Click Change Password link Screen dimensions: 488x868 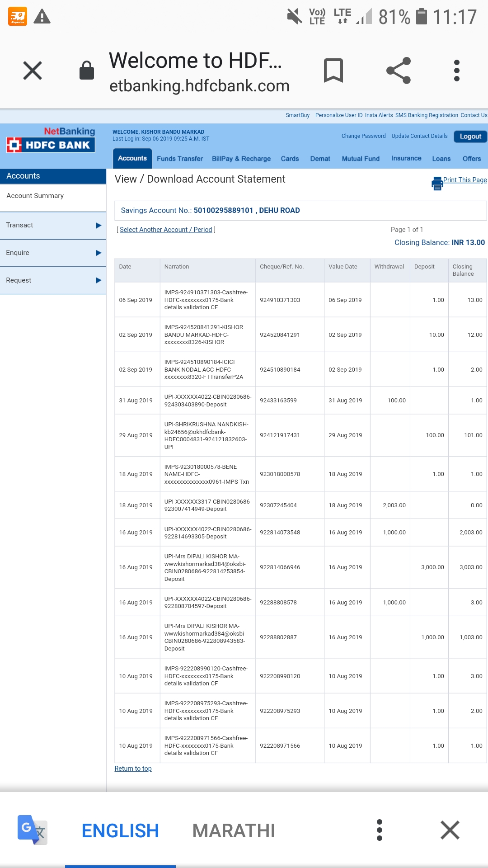coord(363,136)
